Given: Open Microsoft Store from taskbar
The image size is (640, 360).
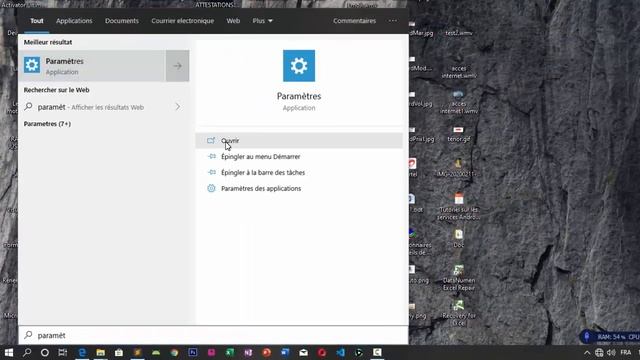Looking at the screenshot, I should pos(119,352).
